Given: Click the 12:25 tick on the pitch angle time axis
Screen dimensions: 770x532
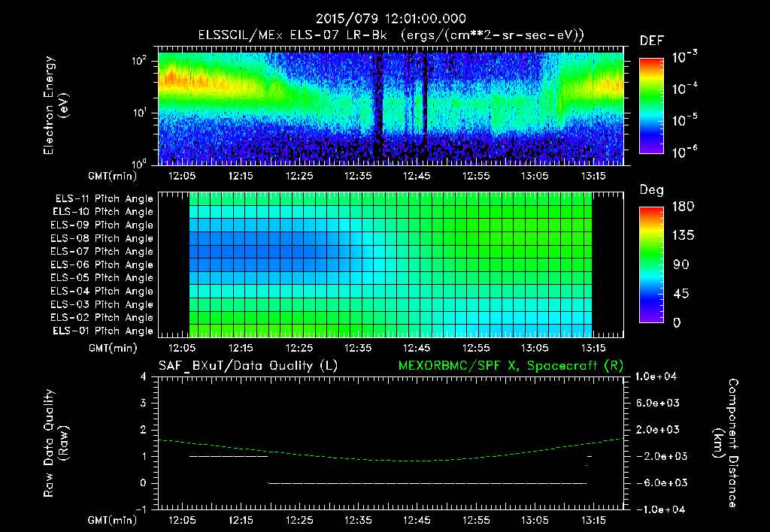Looking at the screenshot, I should [x=299, y=348].
